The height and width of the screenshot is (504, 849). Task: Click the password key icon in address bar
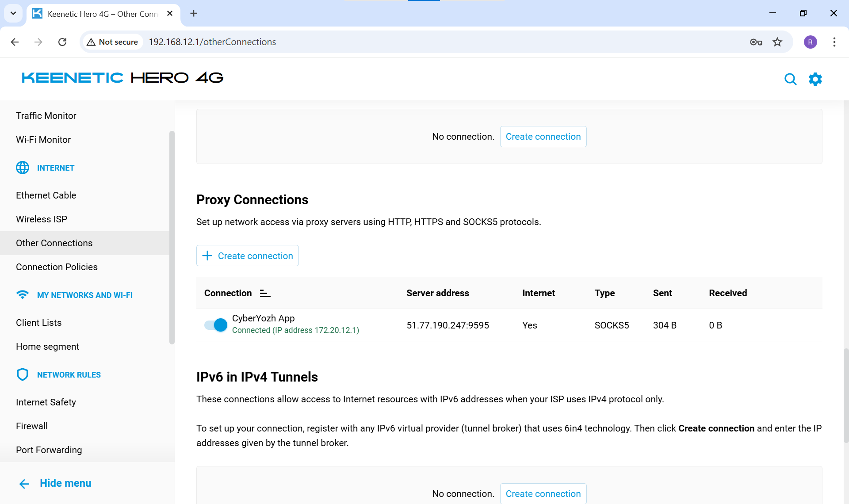click(x=756, y=42)
